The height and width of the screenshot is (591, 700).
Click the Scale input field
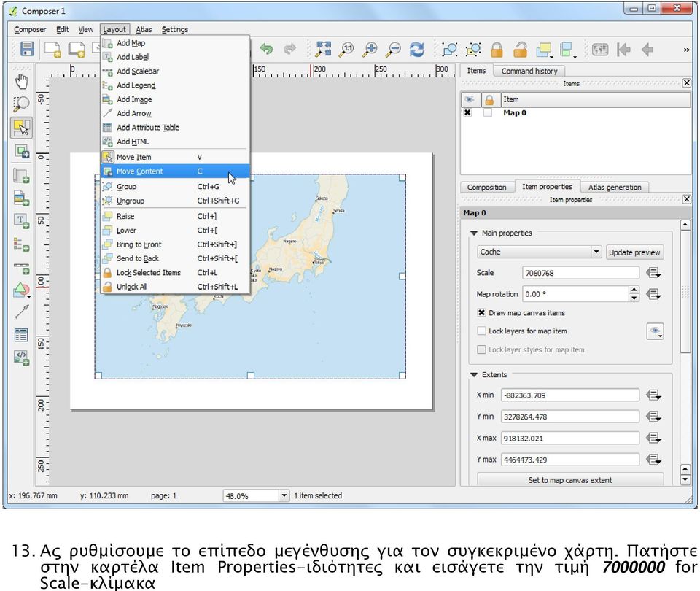(580, 272)
